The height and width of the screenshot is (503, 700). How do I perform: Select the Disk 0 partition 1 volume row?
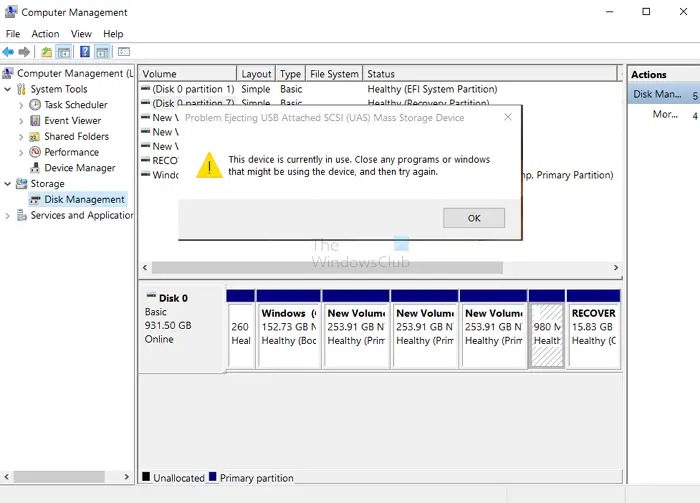380,89
